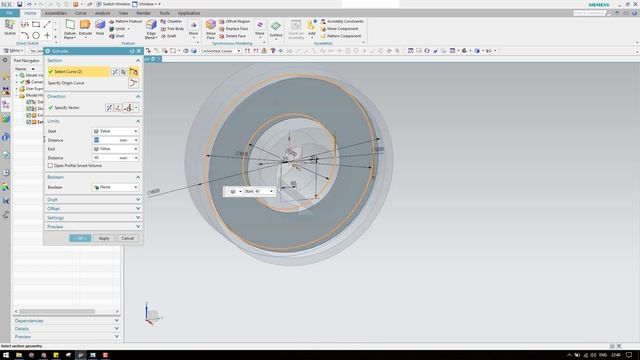Click the Sketch tool icon in ribbon
This screenshot has width=640, height=360.
(10, 27)
